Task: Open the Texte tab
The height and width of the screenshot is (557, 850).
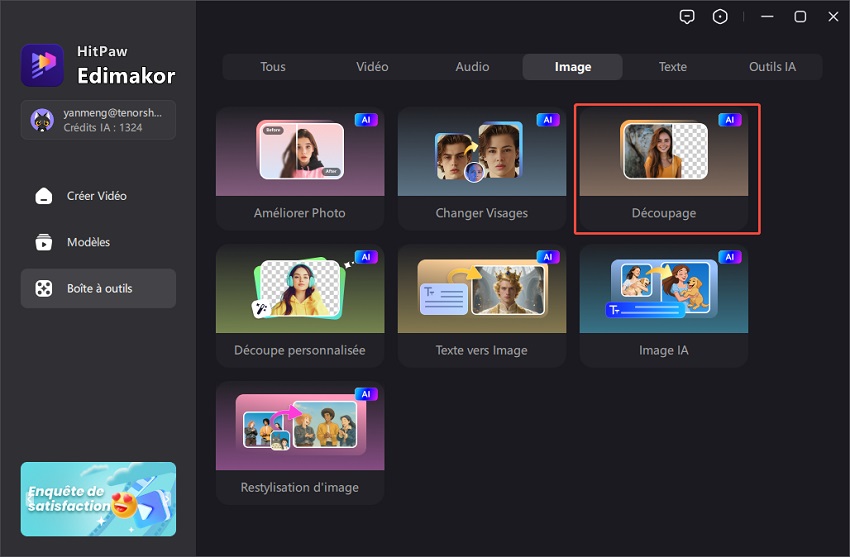Action: (x=672, y=67)
